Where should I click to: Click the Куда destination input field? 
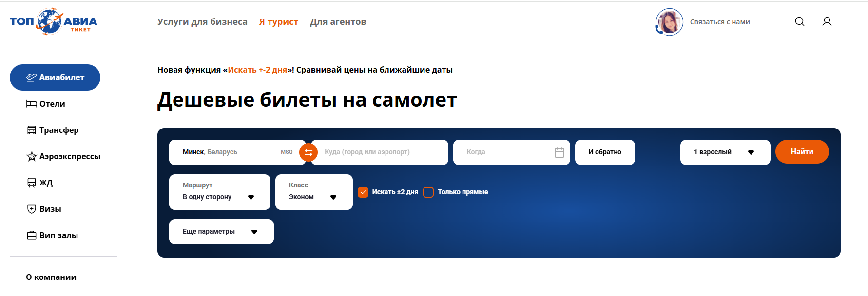379,152
